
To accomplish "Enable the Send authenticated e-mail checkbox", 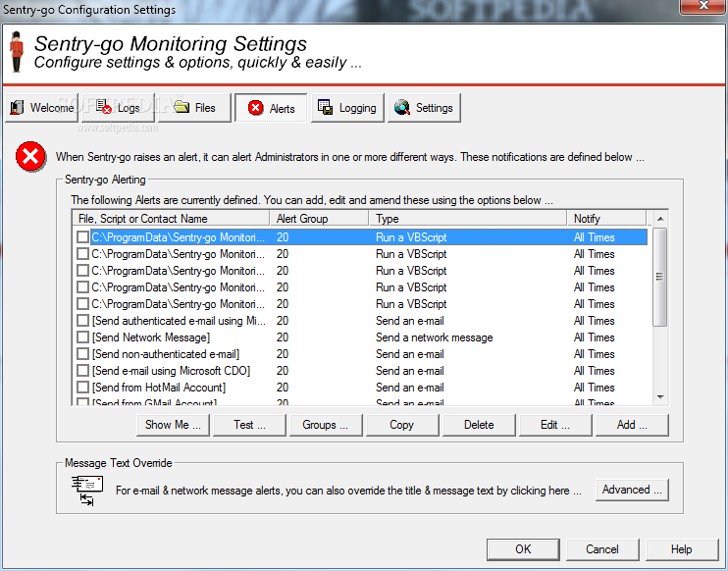I will 82,321.
